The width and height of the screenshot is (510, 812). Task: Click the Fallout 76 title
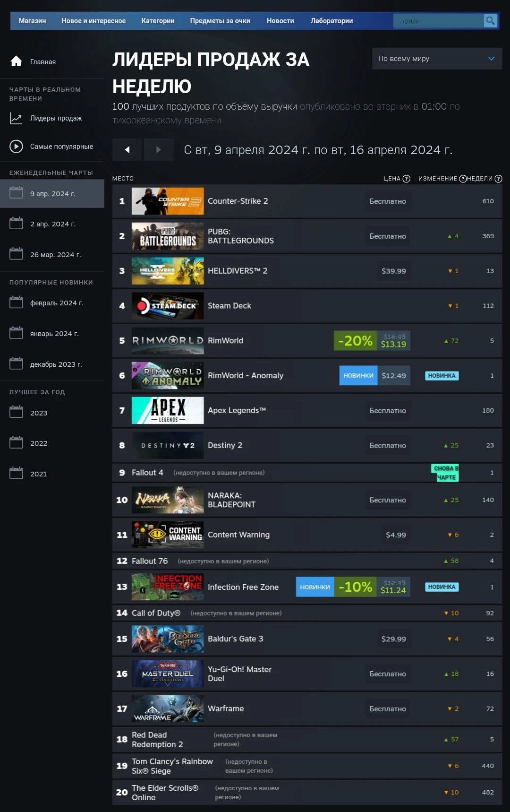tap(150, 561)
